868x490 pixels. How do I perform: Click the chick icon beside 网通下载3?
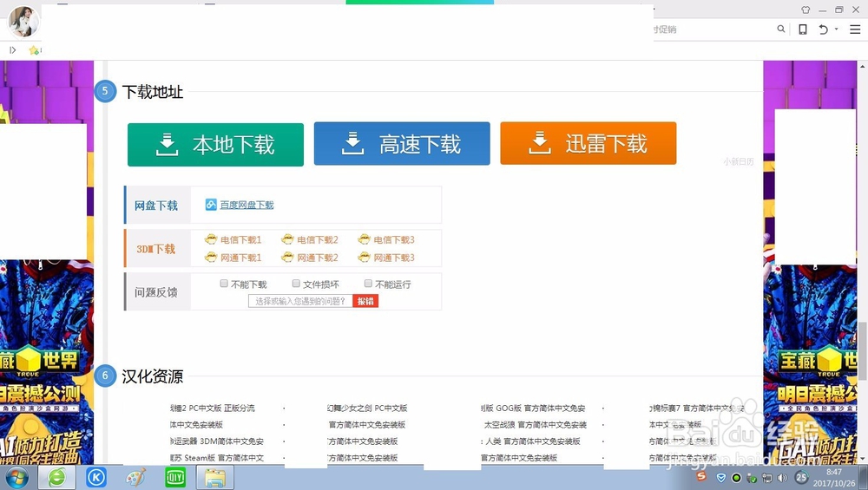(x=364, y=257)
